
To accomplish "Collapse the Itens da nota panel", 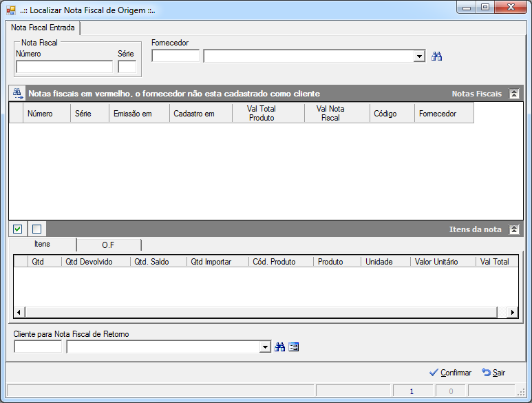I will (x=513, y=229).
